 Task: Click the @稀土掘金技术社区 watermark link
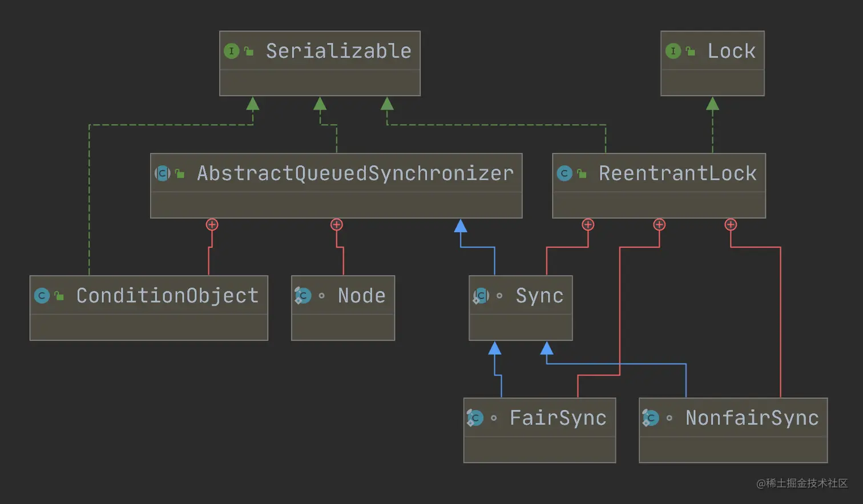[801, 483]
